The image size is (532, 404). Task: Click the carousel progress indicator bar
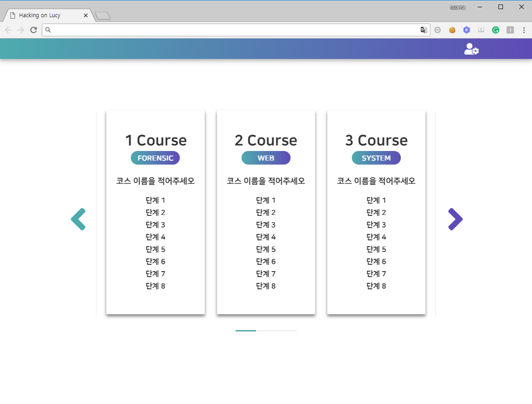pyautogui.click(x=266, y=331)
